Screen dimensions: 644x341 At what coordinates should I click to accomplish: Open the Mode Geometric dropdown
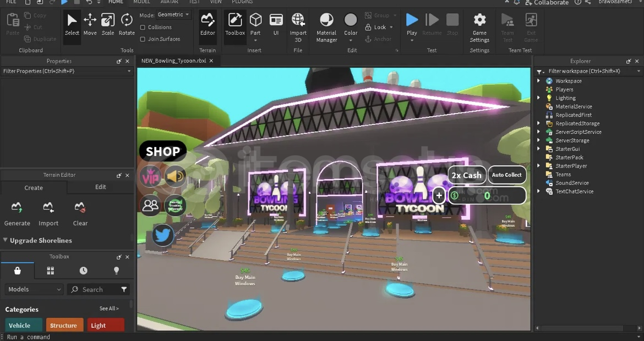pos(173,14)
